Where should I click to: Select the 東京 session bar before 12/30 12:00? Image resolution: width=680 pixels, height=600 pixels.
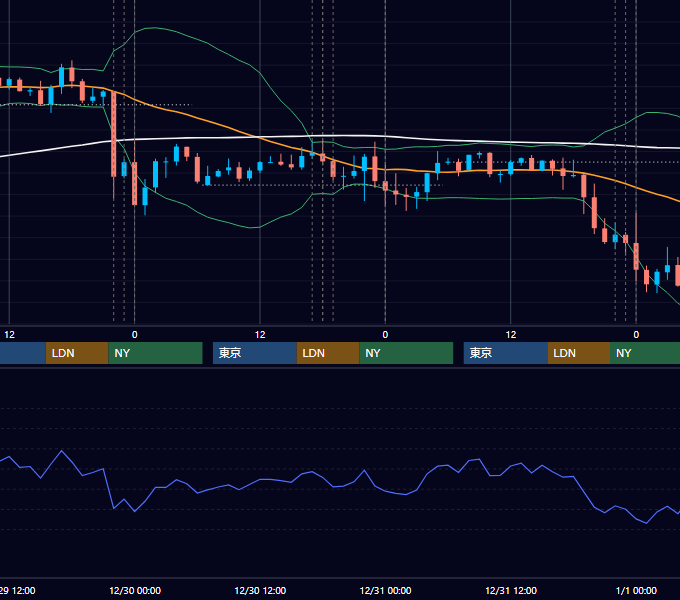(x=255, y=353)
